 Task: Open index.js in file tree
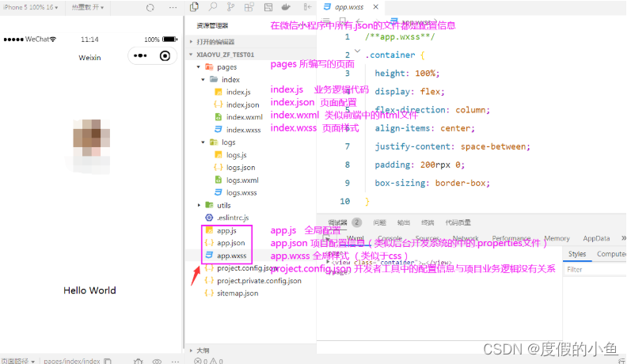(238, 92)
